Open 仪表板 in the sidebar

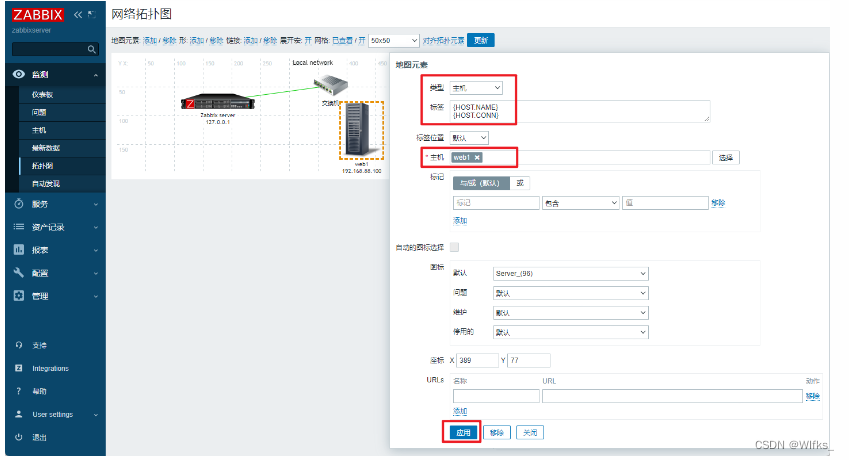(42, 95)
